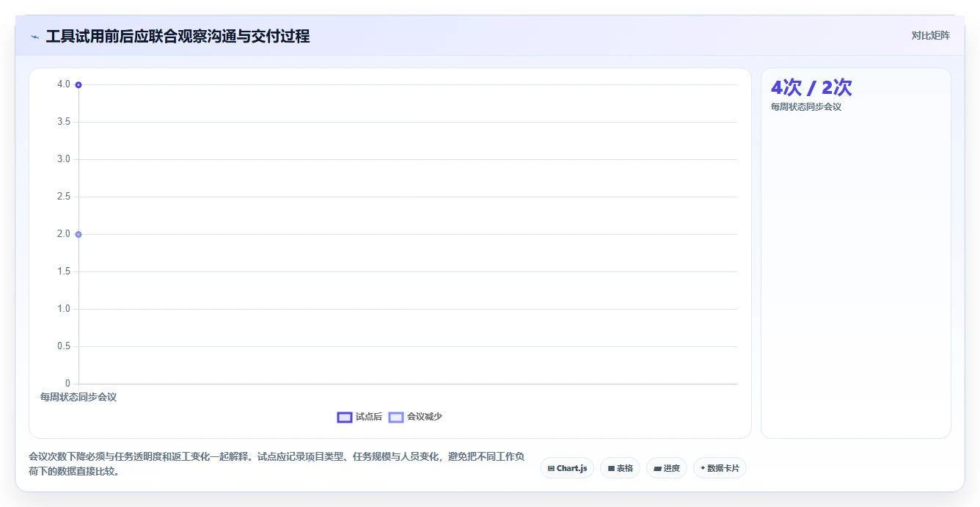Screen dimensions: 980x507
Task: Click the 数据卡片 tag chip
Action: pyautogui.click(x=720, y=468)
